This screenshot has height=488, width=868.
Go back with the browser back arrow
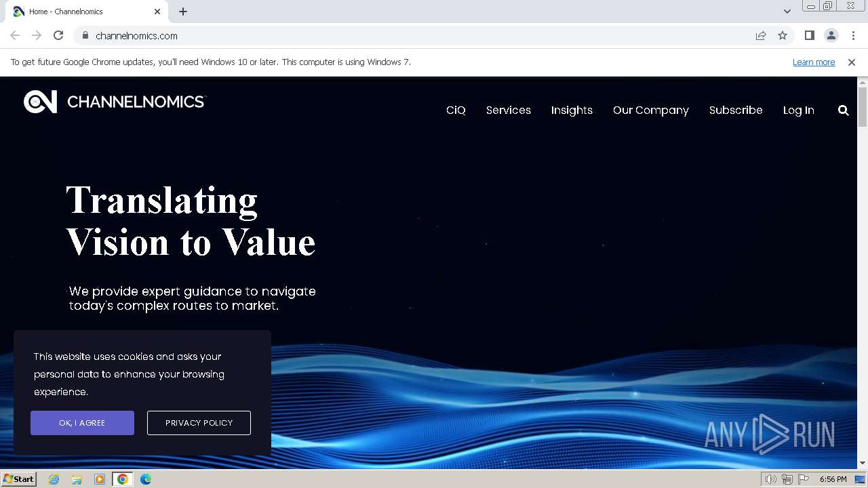coord(15,35)
